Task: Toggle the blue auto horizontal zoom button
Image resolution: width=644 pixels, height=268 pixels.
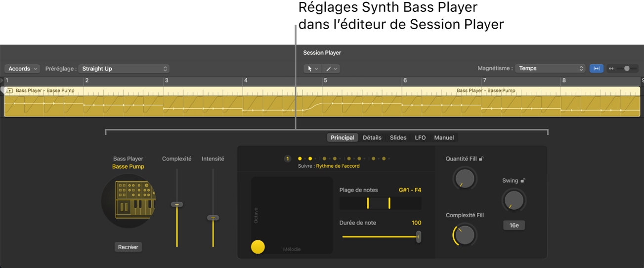Action: (x=597, y=69)
